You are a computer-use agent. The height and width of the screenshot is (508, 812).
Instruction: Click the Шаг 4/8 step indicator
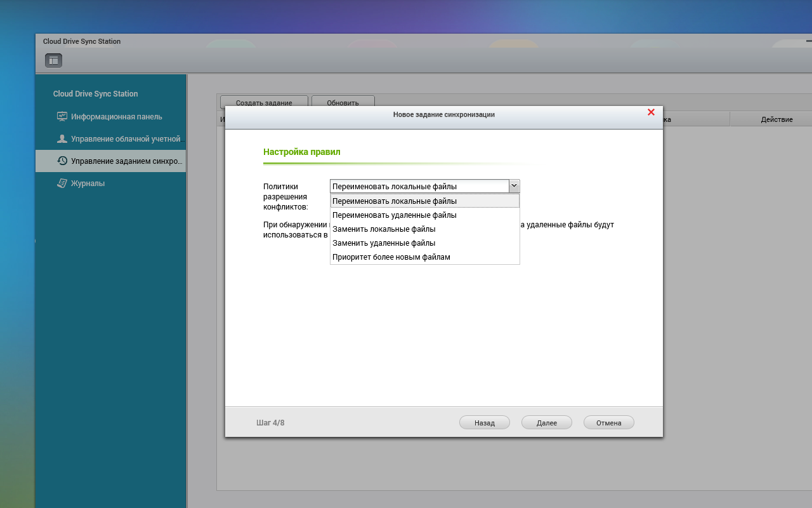270,423
